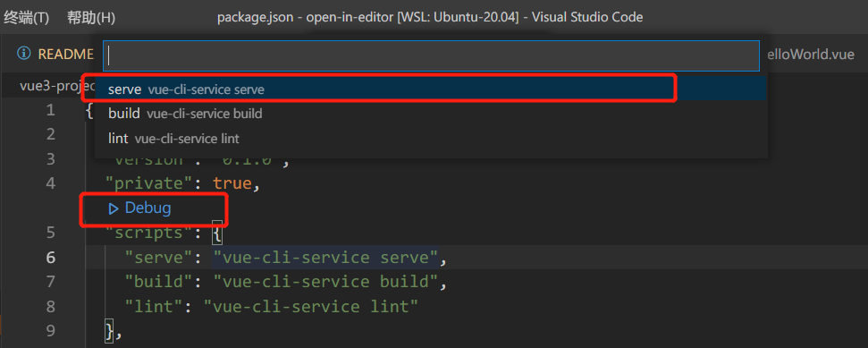The width and height of the screenshot is (868, 348).
Task: Click the "vue-cli-service build" string value
Action: [325, 282]
